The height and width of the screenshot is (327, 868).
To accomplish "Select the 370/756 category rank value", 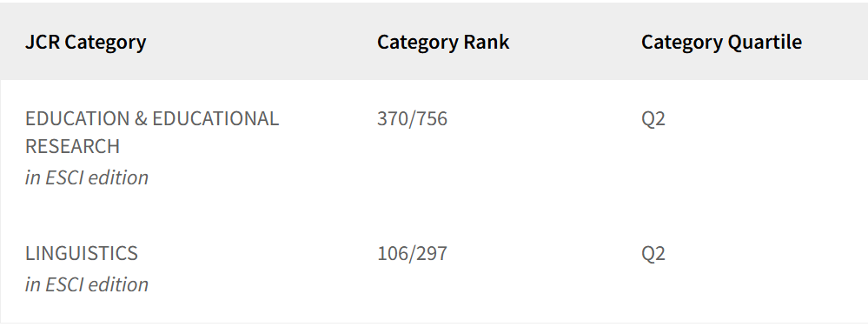I will point(413,118).
